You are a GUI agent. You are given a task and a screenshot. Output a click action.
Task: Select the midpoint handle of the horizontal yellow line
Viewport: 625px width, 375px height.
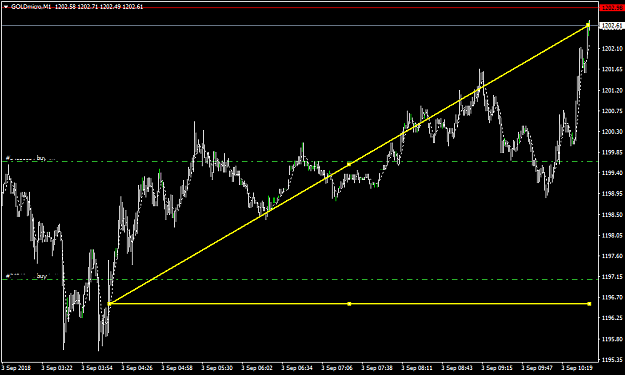pos(349,304)
